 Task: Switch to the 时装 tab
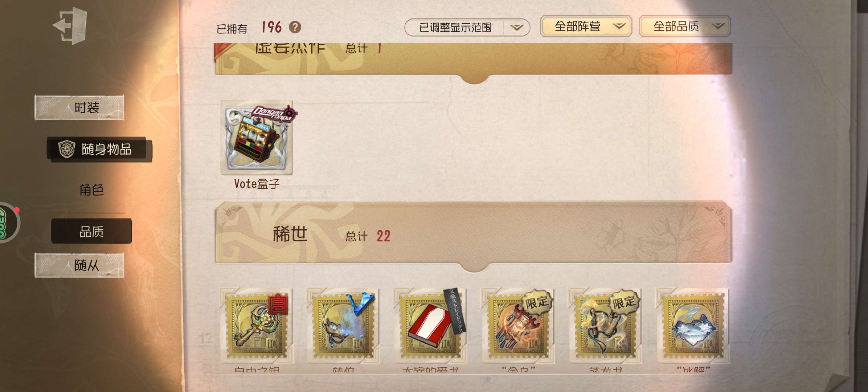tap(79, 107)
